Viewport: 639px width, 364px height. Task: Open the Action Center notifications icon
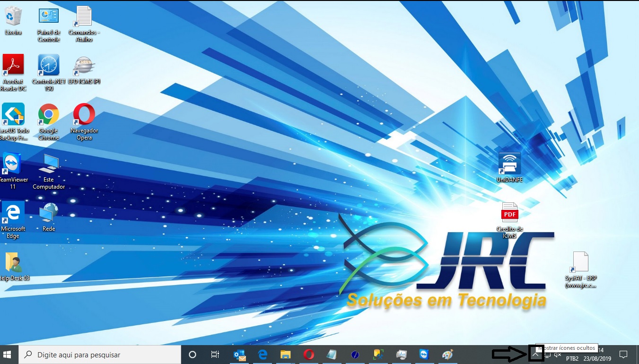click(x=623, y=355)
